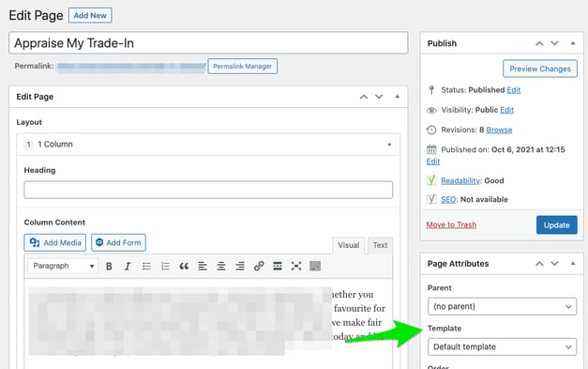The width and height of the screenshot is (588, 369).
Task: Insert or edit a link
Action: (259, 266)
